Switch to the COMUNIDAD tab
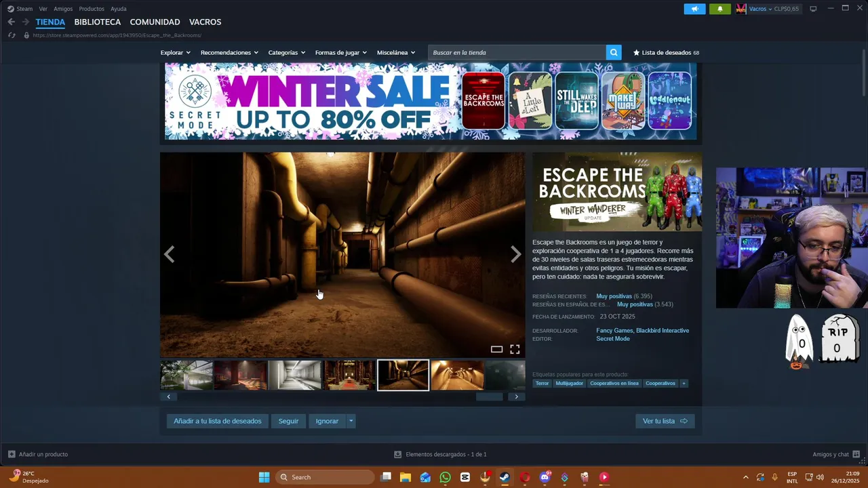 (x=155, y=22)
